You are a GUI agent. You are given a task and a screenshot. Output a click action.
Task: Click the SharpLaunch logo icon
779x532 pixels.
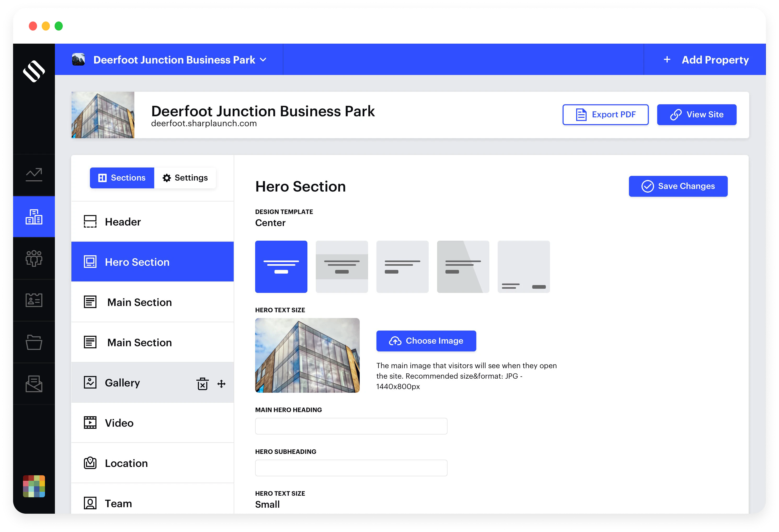tap(34, 71)
